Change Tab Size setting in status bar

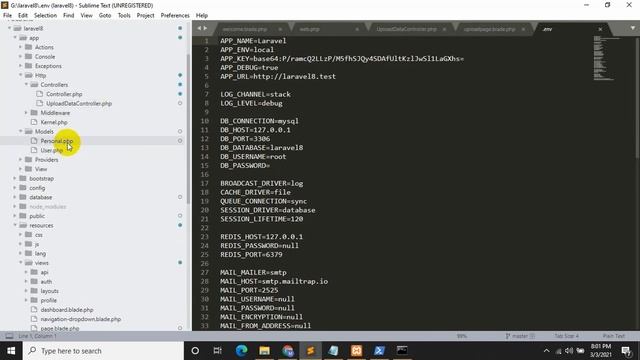pos(567,336)
